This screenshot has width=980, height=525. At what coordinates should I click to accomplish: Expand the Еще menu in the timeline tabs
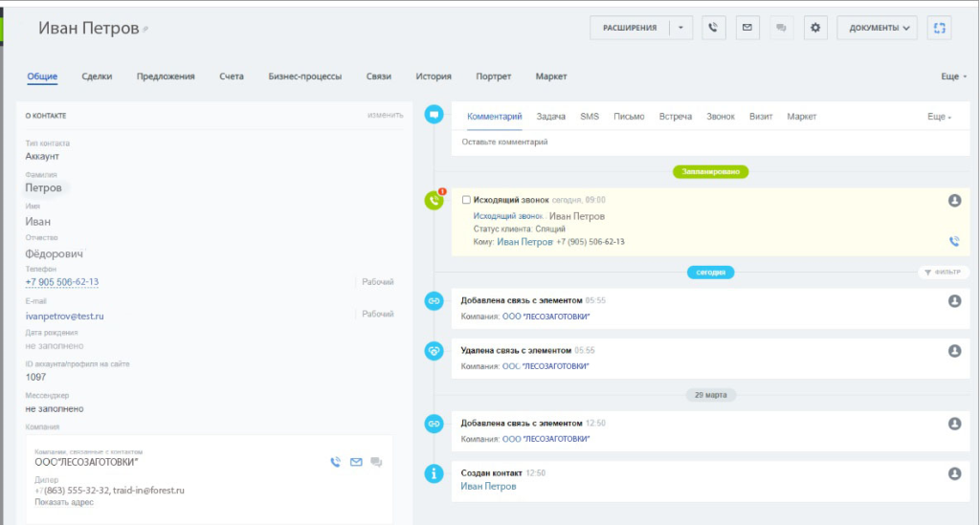(x=939, y=117)
